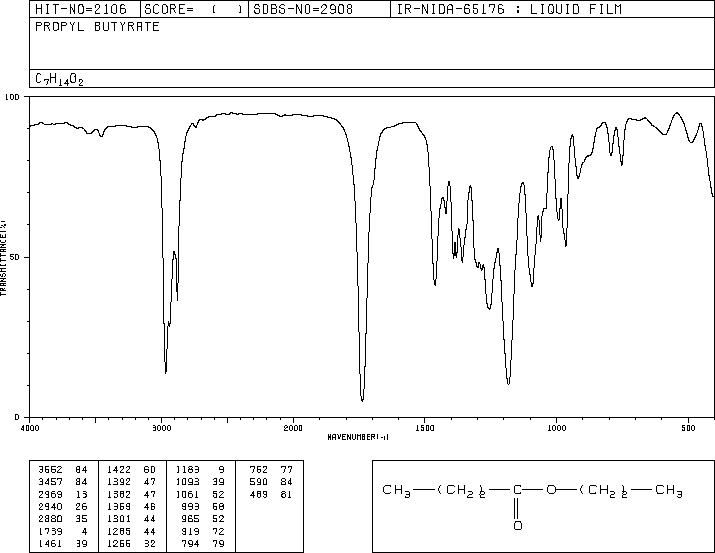Select the 1183 peak table entry
Viewport: 715px width, 553px height.
click(x=200, y=470)
